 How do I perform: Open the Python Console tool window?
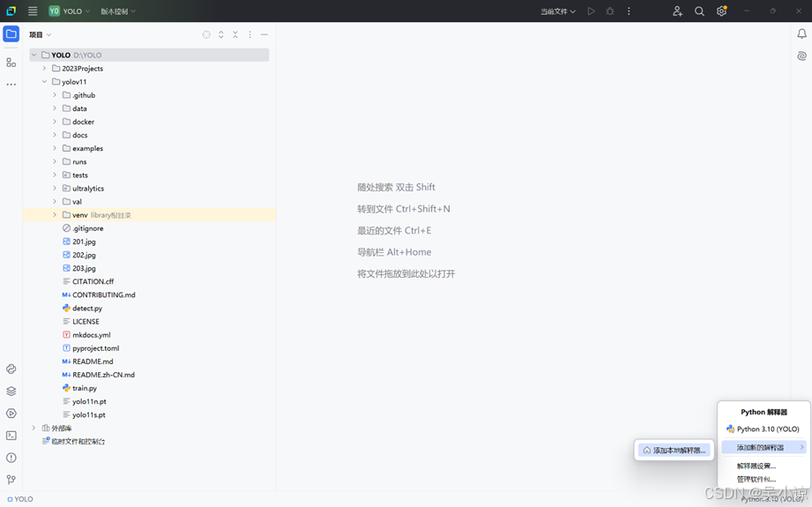pyautogui.click(x=11, y=369)
